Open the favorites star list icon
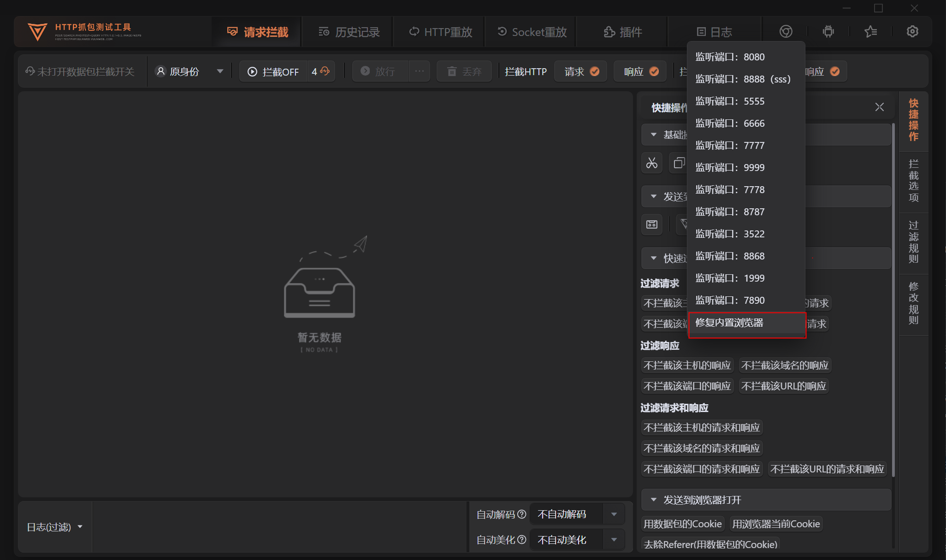Image resolution: width=946 pixels, height=560 pixels. click(871, 31)
